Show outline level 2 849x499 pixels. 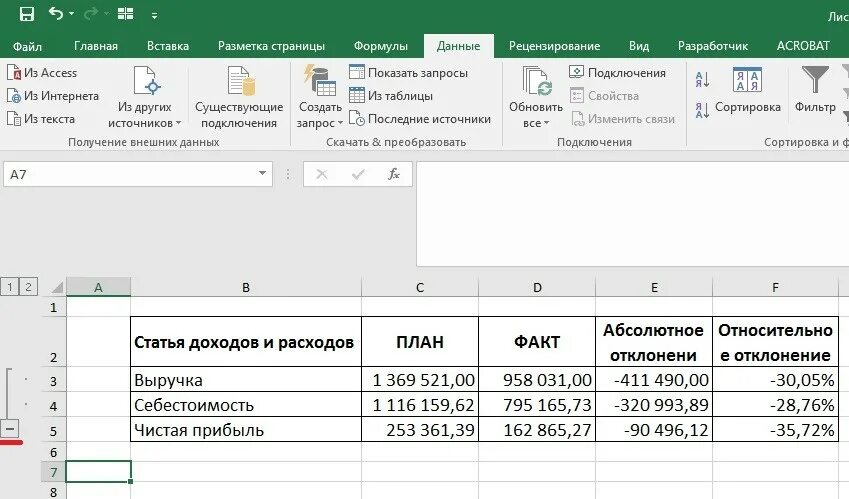28,286
